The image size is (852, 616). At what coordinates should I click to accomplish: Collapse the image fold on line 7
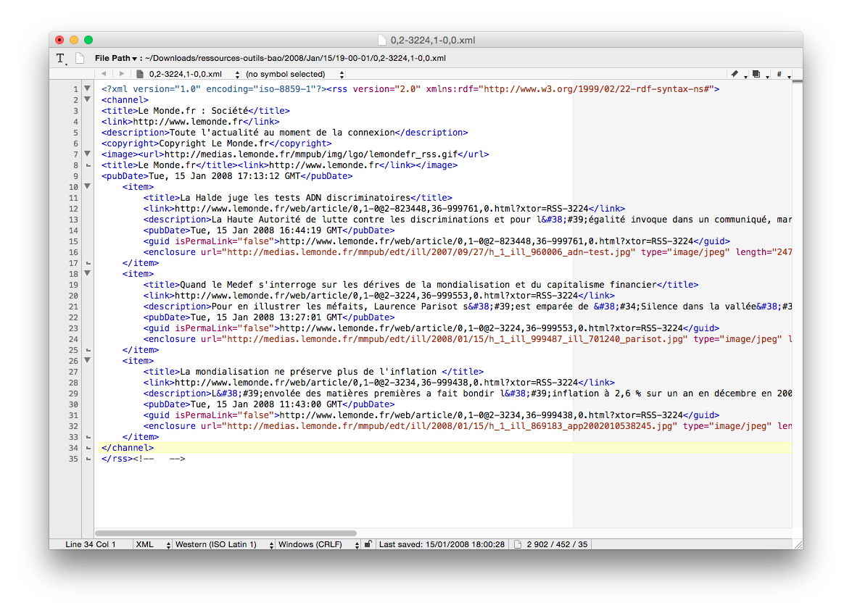tap(87, 154)
